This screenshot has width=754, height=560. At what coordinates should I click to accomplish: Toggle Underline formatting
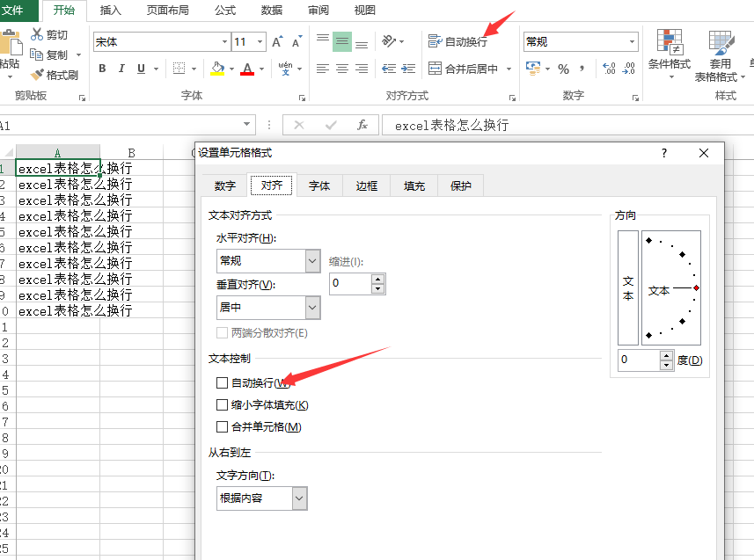click(x=141, y=69)
